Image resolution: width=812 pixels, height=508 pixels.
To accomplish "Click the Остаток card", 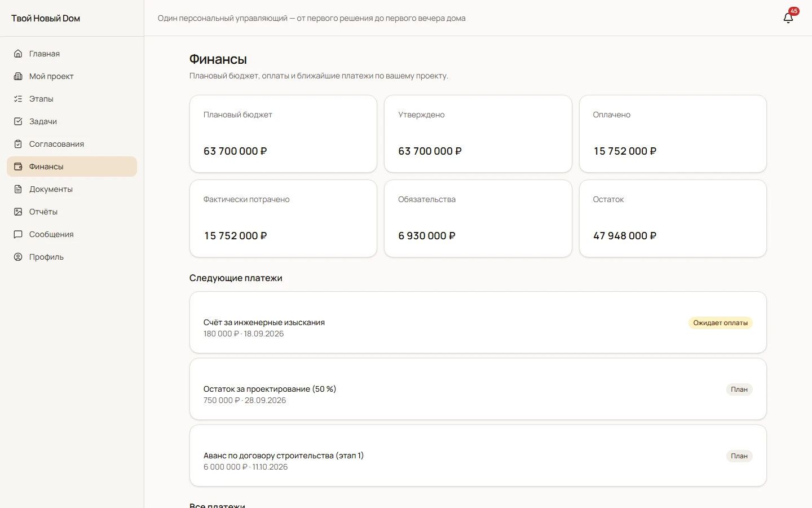I will [x=673, y=218].
